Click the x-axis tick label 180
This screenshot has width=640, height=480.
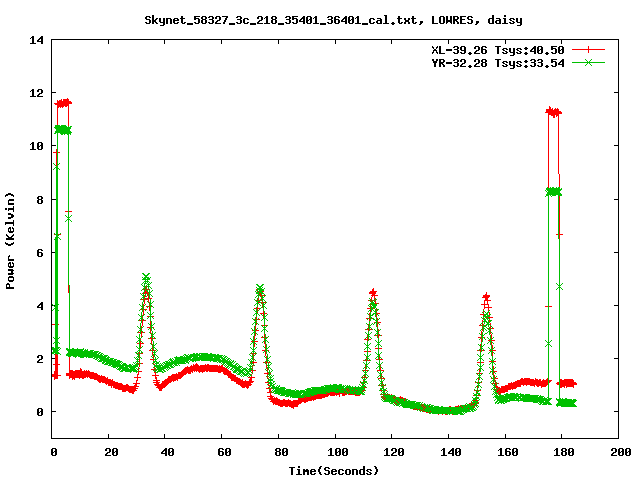coord(564,452)
